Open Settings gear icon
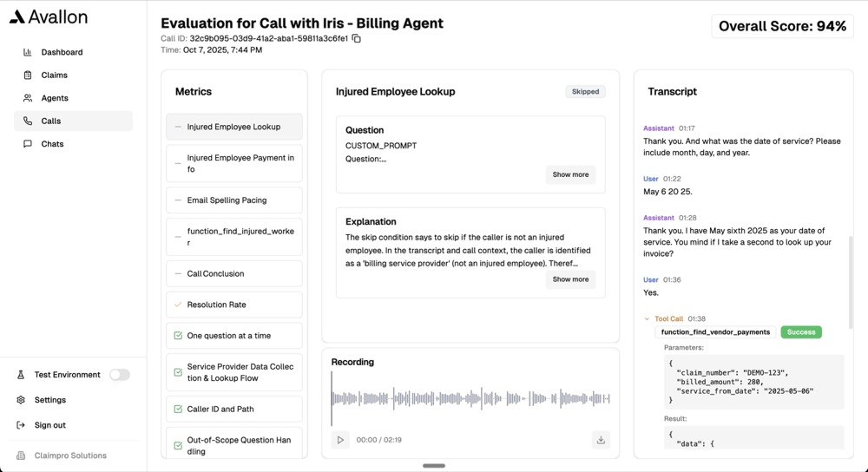This screenshot has width=868, height=472. tap(21, 400)
